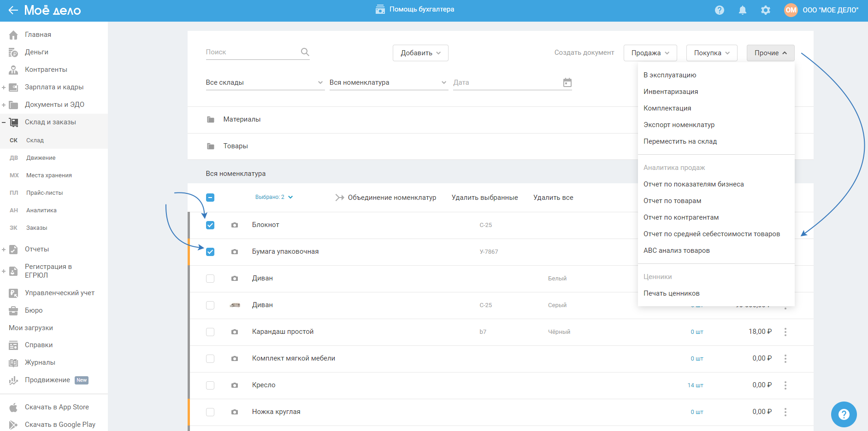Click the back arrow next to logo
The height and width of the screenshot is (431, 868).
[x=13, y=10]
